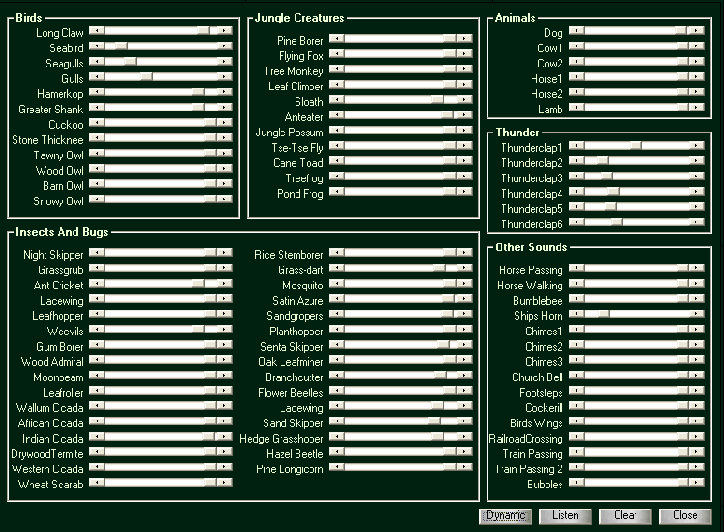The image size is (724, 532).
Task: Click the right arrow of Long Claw slider
Action: click(x=225, y=30)
